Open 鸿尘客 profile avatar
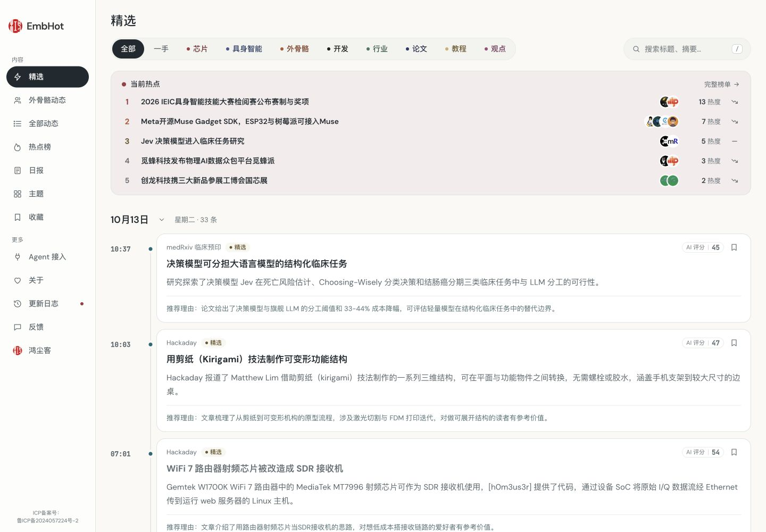Image resolution: width=766 pixels, height=532 pixels. coord(18,351)
